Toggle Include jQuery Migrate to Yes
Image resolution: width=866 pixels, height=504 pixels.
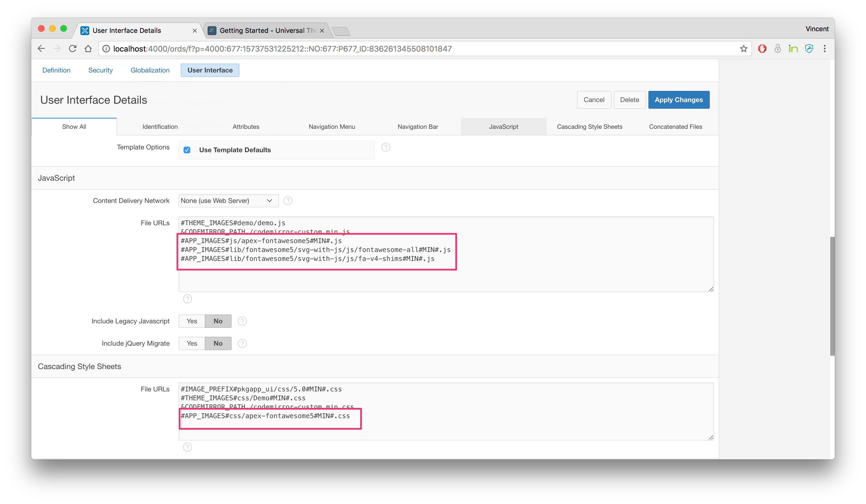click(x=192, y=343)
